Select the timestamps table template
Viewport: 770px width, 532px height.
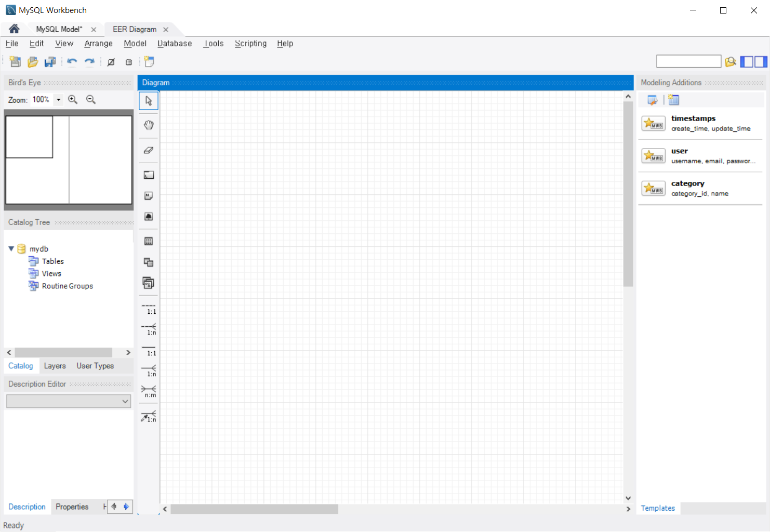(700, 123)
